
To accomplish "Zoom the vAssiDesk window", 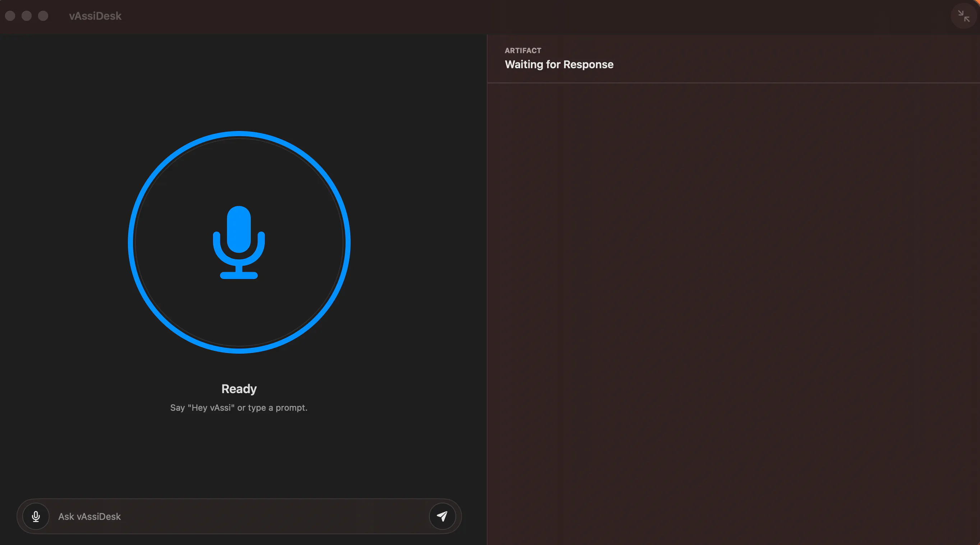I will [43, 16].
